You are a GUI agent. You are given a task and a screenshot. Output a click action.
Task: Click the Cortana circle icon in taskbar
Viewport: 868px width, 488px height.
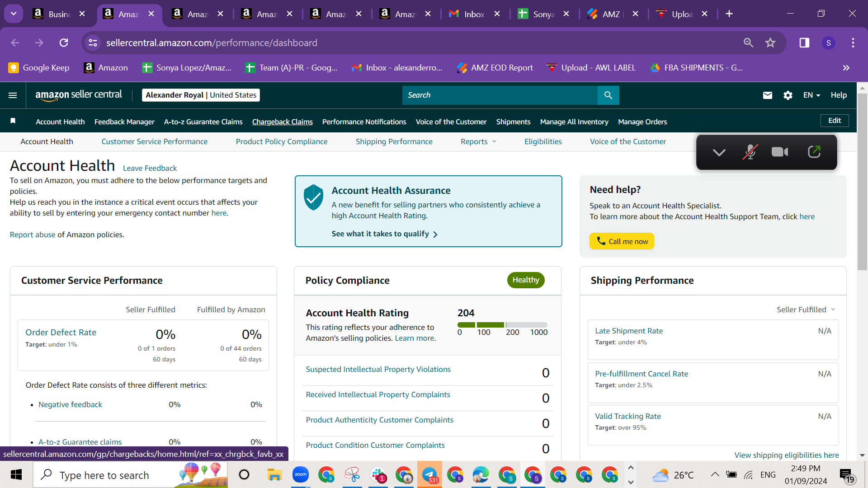pos(244,475)
